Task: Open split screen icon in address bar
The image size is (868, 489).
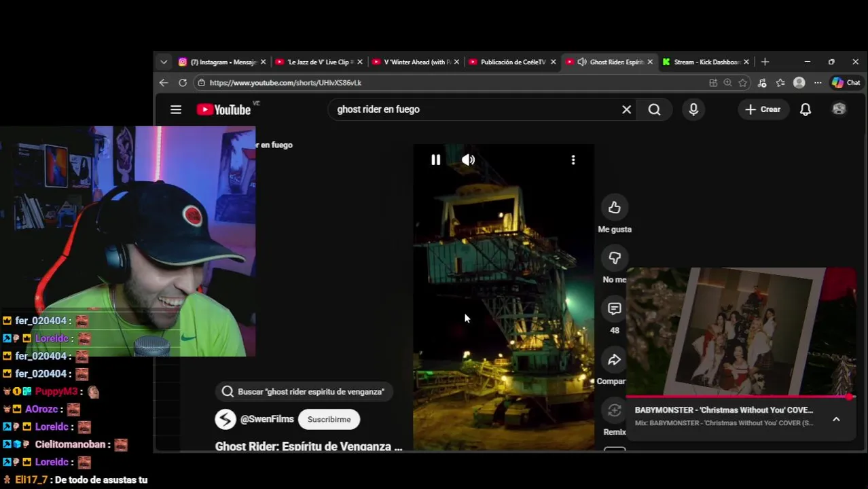Action: [x=713, y=82]
